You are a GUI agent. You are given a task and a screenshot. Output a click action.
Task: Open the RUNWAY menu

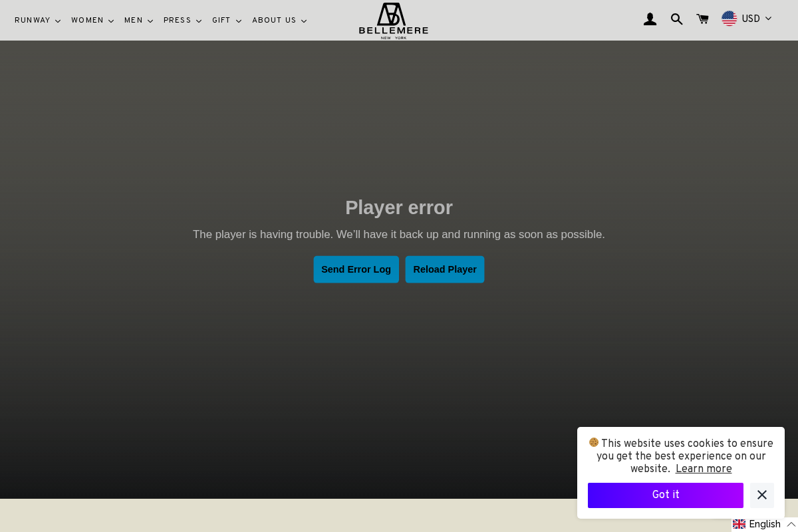tap(33, 21)
